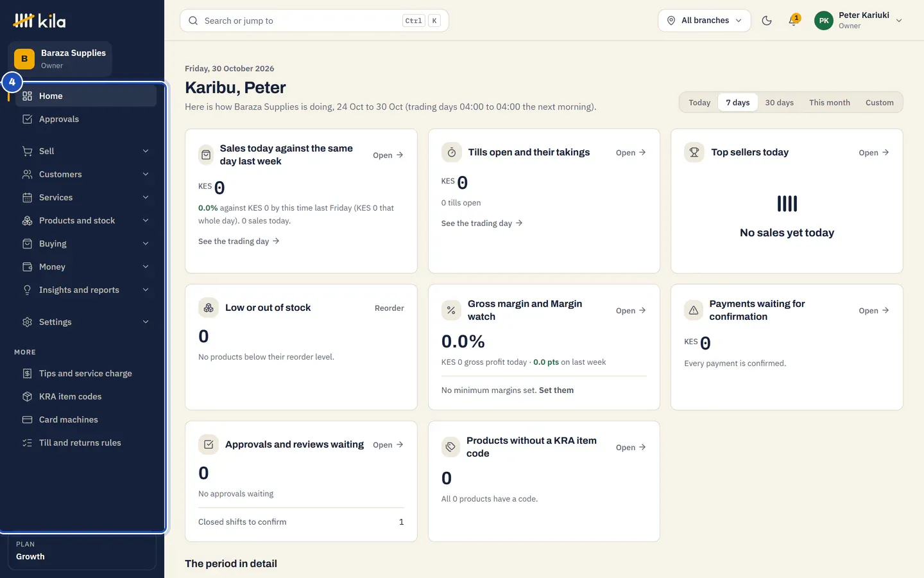924x578 pixels.
Task: Expand the Settings menu chevron
Action: point(146,322)
